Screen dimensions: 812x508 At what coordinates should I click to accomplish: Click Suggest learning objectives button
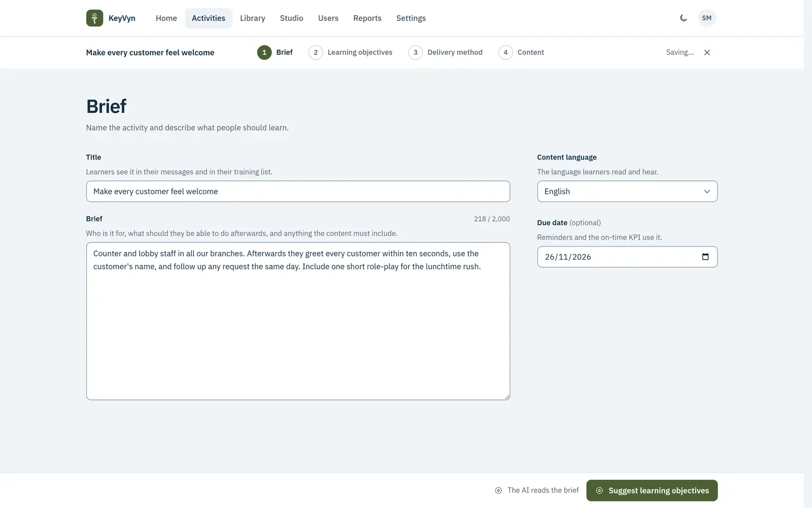tap(652, 490)
